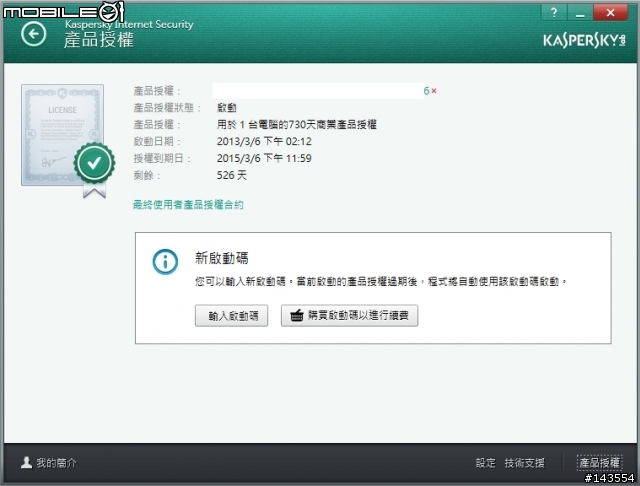Image resolution: width=640 pixels, height=486 pixels.
Task: Open 我的簡介 profile link
Action: [x=49, y=463]
